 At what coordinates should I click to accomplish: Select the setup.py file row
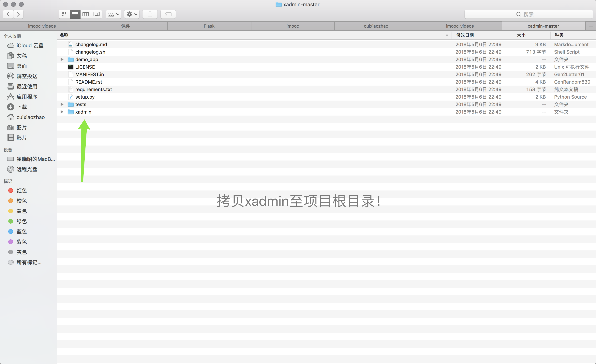click(x=85, y=97)
